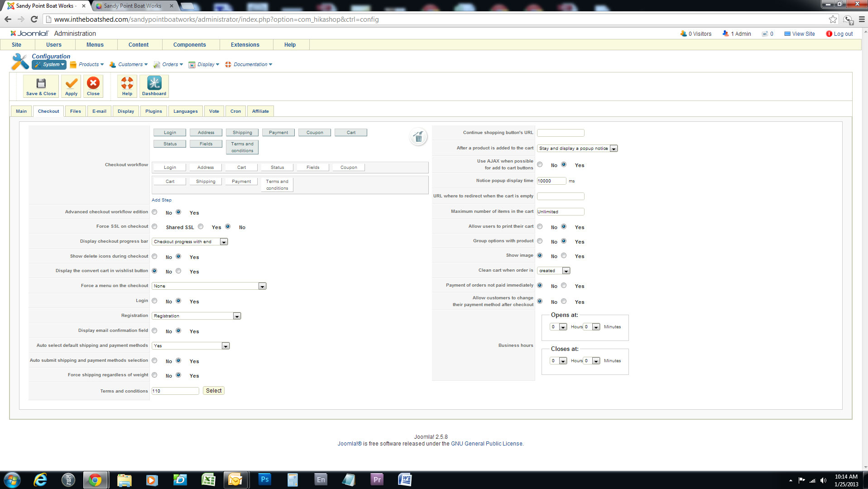Choose Yes for Payment of orders not paid immediately
The image size is (868, 489).
[x=564, y=285]
